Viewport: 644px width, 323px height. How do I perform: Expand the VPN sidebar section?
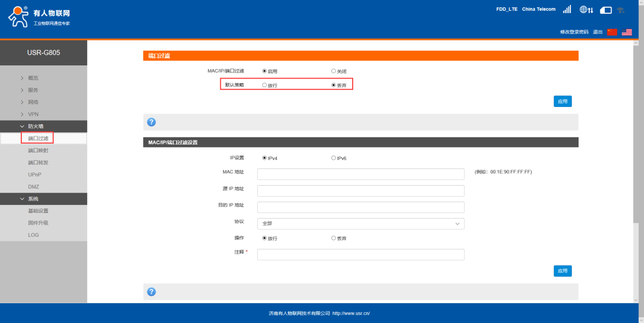pyautogui.click(x=33, y=114)
